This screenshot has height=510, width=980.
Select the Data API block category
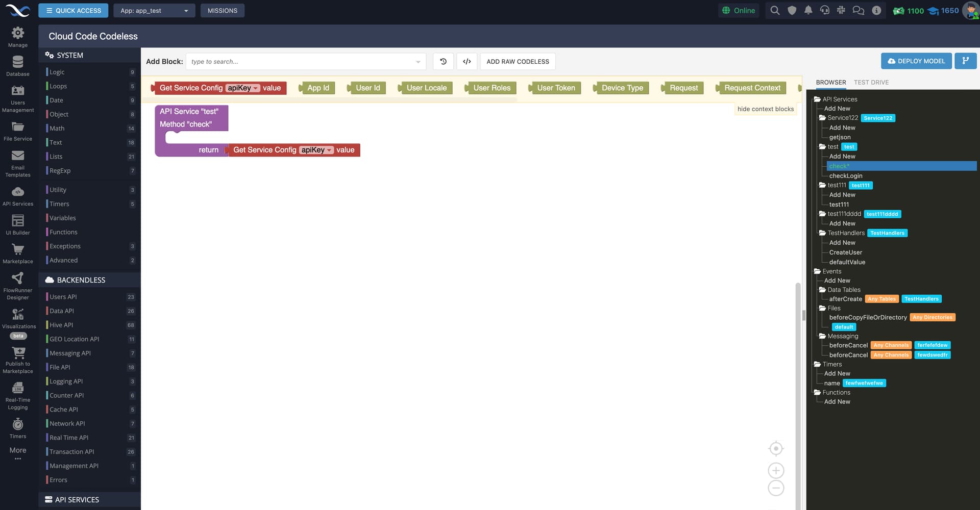point(62,311)
